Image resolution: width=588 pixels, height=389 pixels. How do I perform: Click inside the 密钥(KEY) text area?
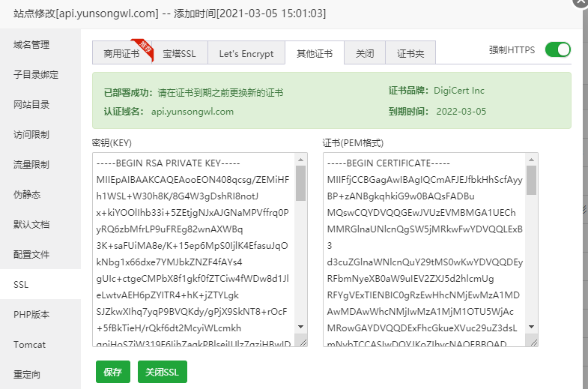[193, 247]
